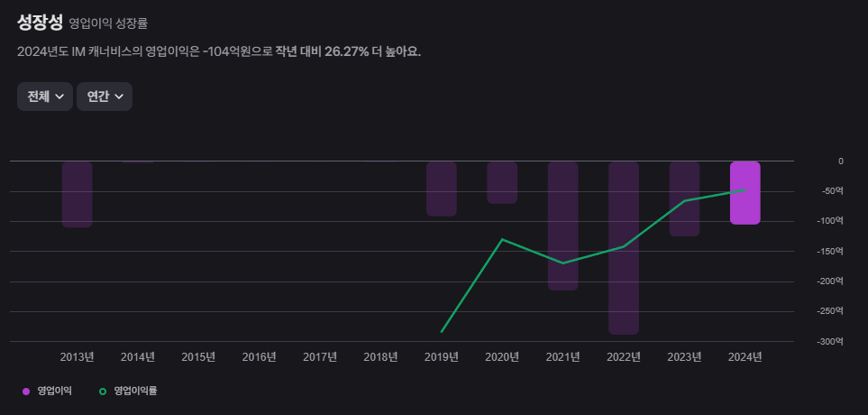The width and height of the screenshot is (868, 415).
Task: Click the 2014년 axis label
Action: (x=138, y=357)
